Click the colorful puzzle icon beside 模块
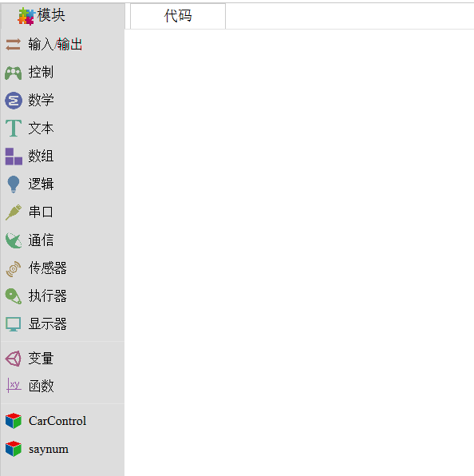Viewport: 474px width, 476px height. click(26, 16)
